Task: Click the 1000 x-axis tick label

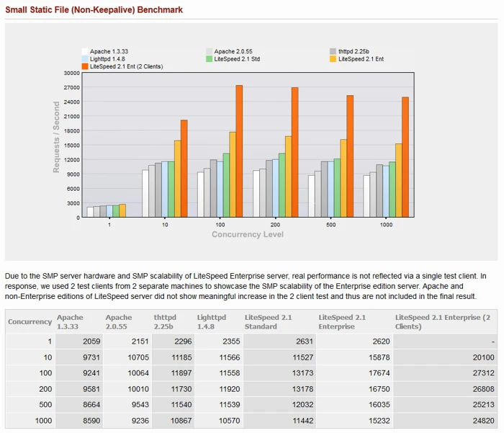Action: (x=386, y=225)
